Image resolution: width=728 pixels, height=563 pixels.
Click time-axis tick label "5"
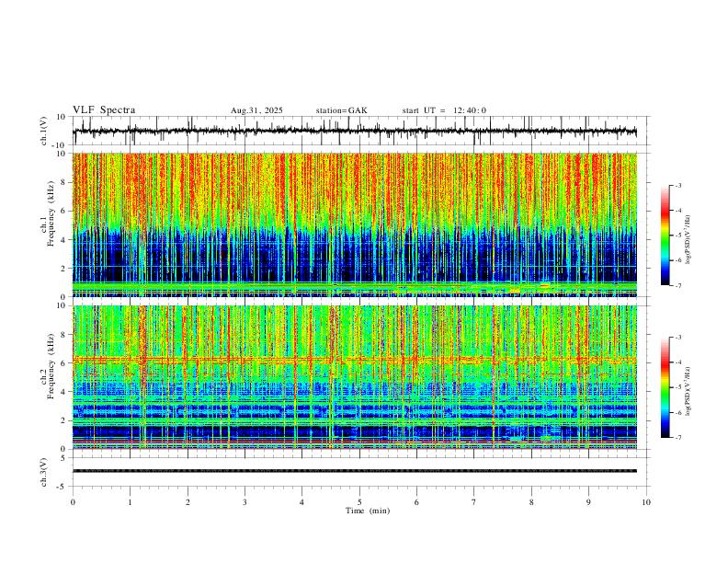click(x=359, y=502)
